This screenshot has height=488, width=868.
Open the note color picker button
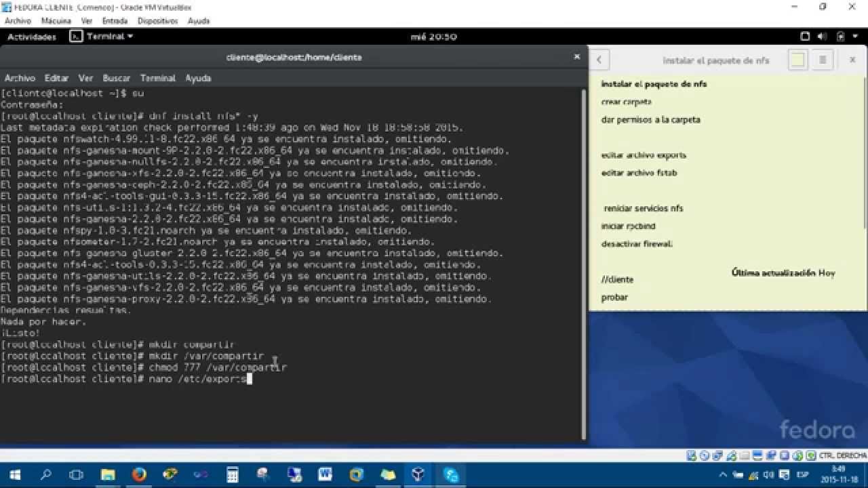click(x=797, y=60)
